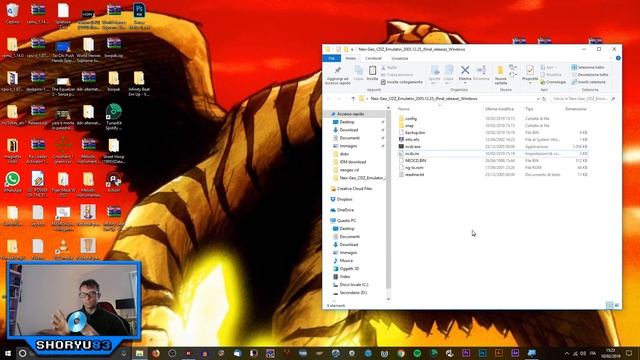Viewport: 640px width, 360px height.
Task: Click the Nuova cartella icon
Action: (500, 70)
